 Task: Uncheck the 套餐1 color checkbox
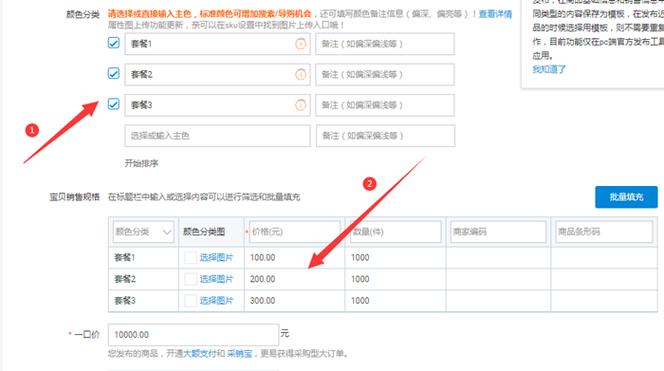pyautogui.click(x=113, y=43)
